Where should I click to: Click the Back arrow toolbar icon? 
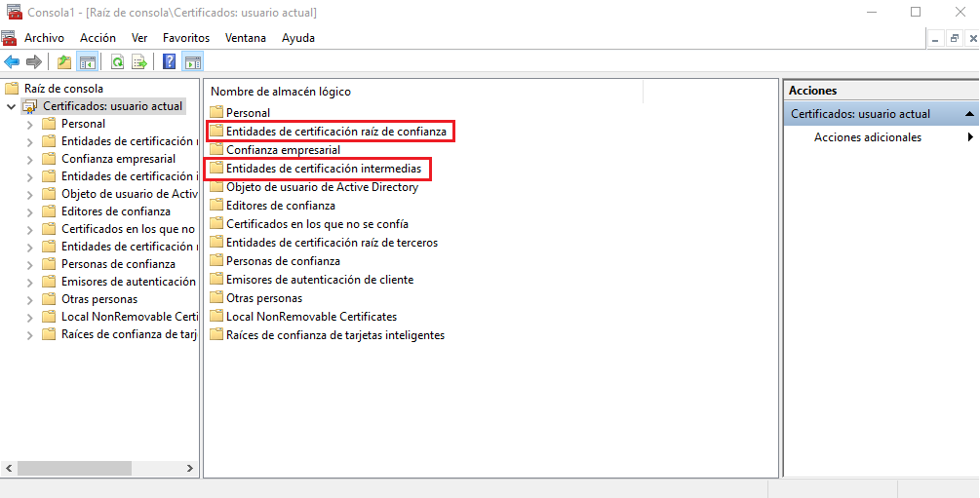[12, 62]
